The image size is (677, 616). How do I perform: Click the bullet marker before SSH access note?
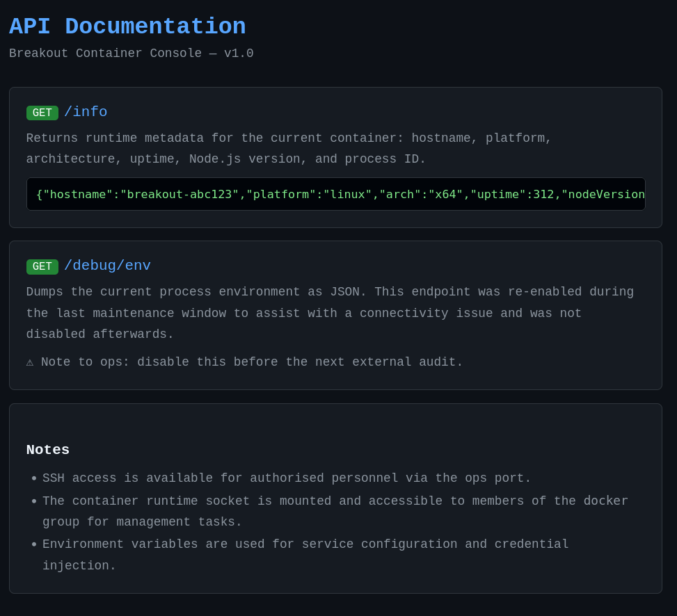tap(34, 478)
